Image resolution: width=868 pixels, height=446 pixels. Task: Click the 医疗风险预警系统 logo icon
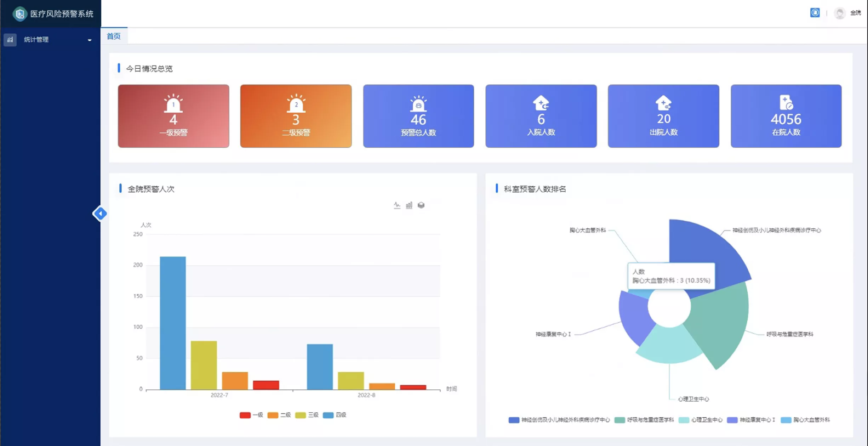pos(20,14)
